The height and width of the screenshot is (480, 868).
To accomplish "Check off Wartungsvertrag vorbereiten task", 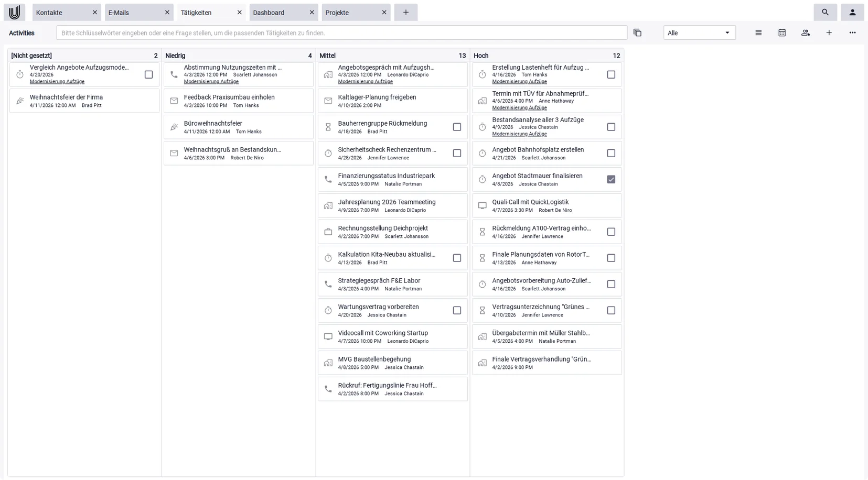I will click(x=457, y=310).
